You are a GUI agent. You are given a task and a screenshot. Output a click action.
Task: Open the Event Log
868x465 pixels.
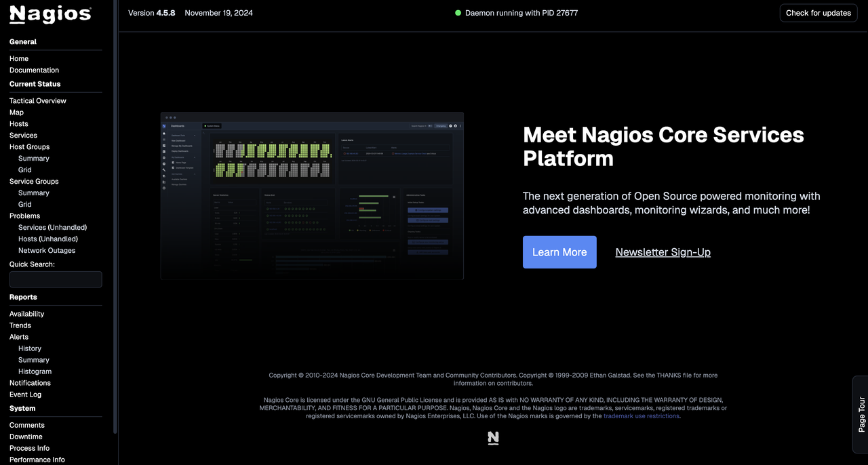click(x=25, y=395)
